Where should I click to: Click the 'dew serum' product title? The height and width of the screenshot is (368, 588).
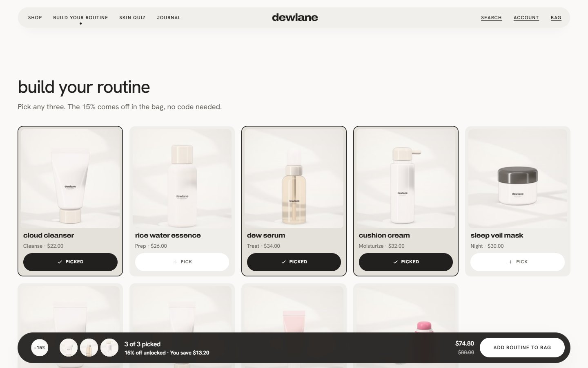[x=266, y=236]
